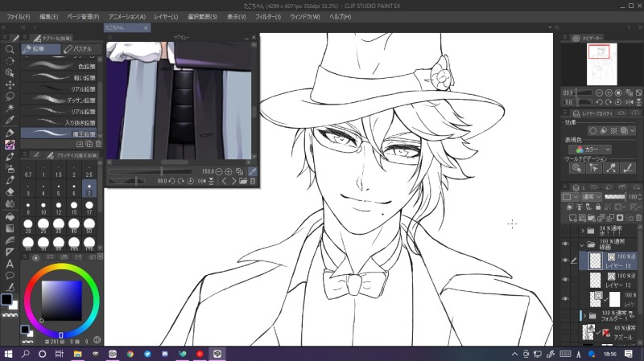Click tone effect dotted icon in Layer Property
The image size is (644, 361).
click(x=613, y=130)
